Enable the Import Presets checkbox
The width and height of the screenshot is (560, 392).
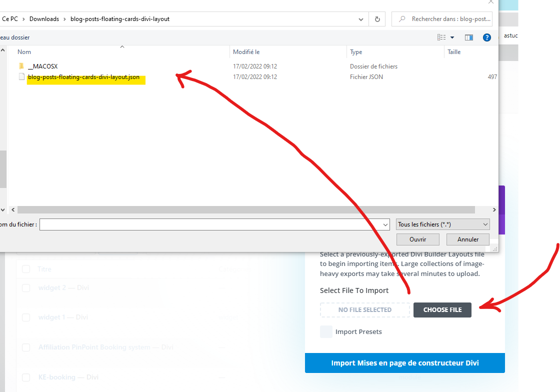tap(326, 331)
